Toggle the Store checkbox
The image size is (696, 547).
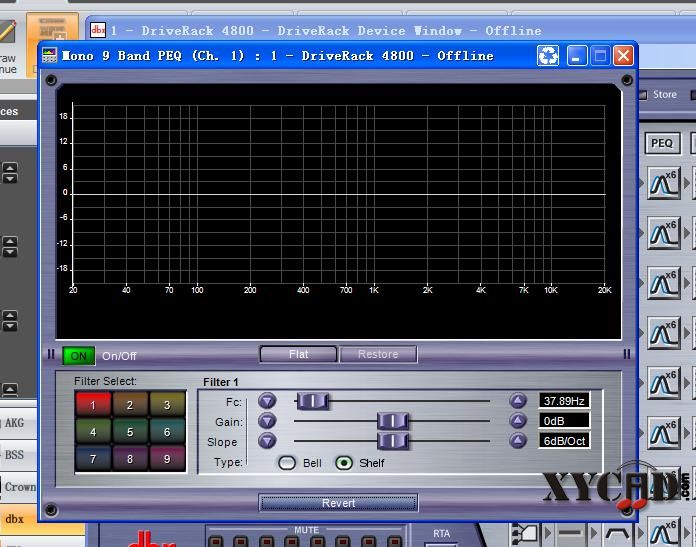pos(643,95)
